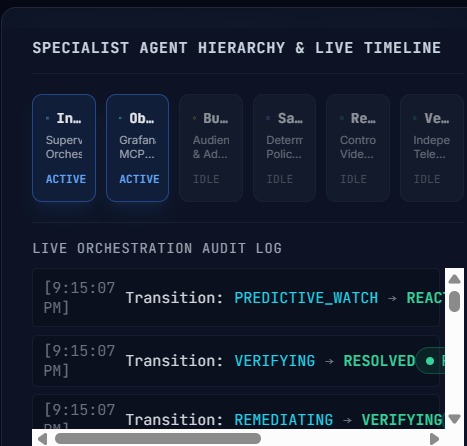Viewport: 467px width, 446px height.
Task: Click the timestamp of the VERIFYING → RESOLVED entry
Action: coord(79,361)
